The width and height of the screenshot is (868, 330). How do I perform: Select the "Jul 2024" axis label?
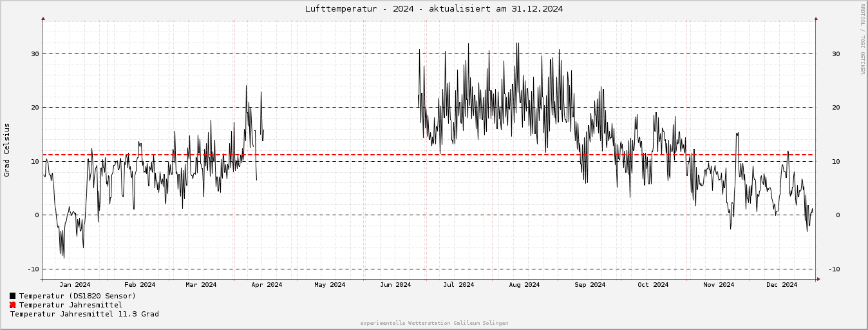point(458,284)
